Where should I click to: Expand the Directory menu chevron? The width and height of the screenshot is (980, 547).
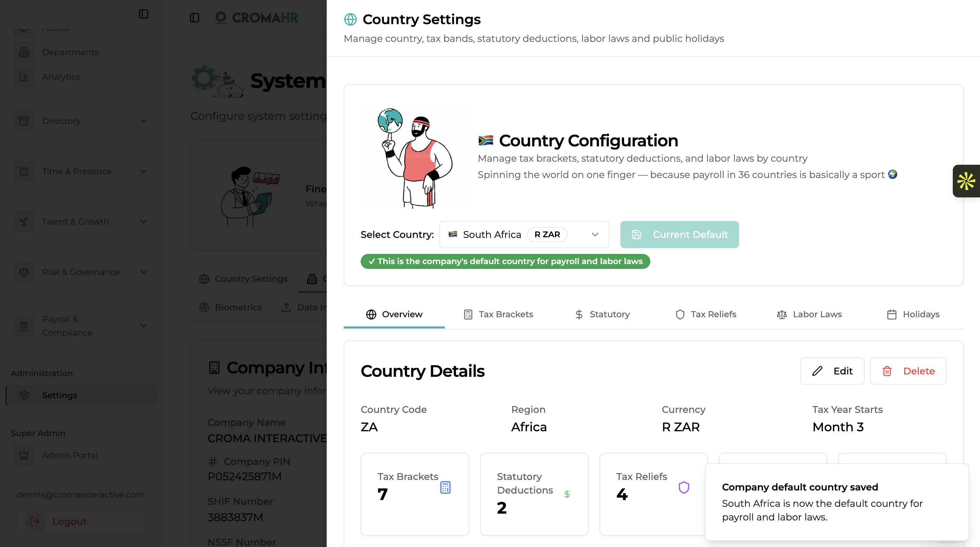143,121
